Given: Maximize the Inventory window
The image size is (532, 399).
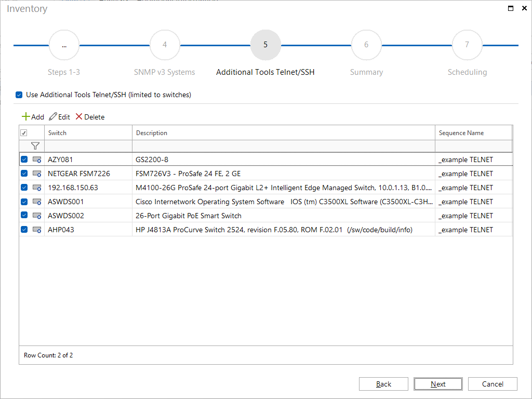Looking at the screenshot, I should [x=510, y=8].
